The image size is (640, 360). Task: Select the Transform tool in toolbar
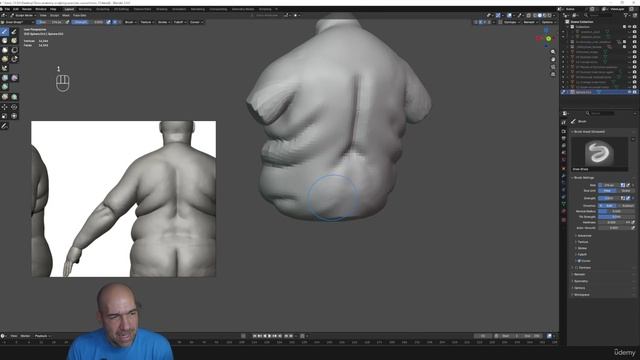14,116
